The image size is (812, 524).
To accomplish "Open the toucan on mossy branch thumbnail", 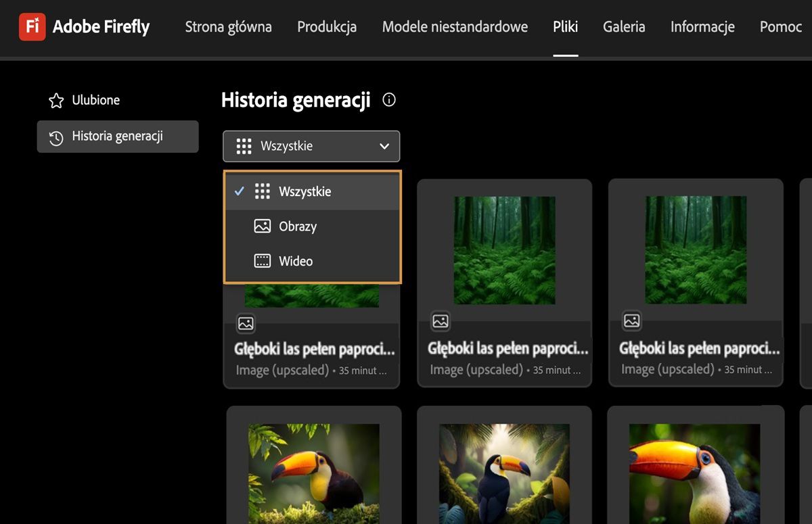I will [x=313, y=473].
